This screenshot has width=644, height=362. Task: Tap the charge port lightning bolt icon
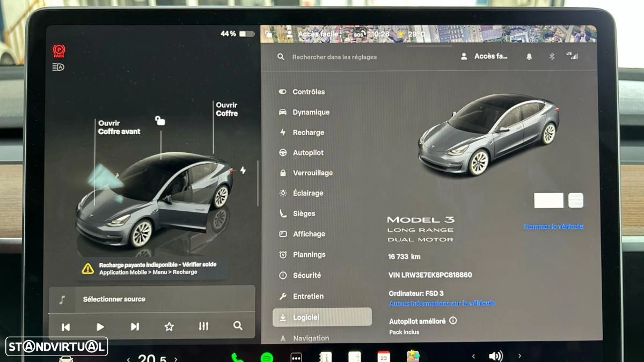click(243, 170)
